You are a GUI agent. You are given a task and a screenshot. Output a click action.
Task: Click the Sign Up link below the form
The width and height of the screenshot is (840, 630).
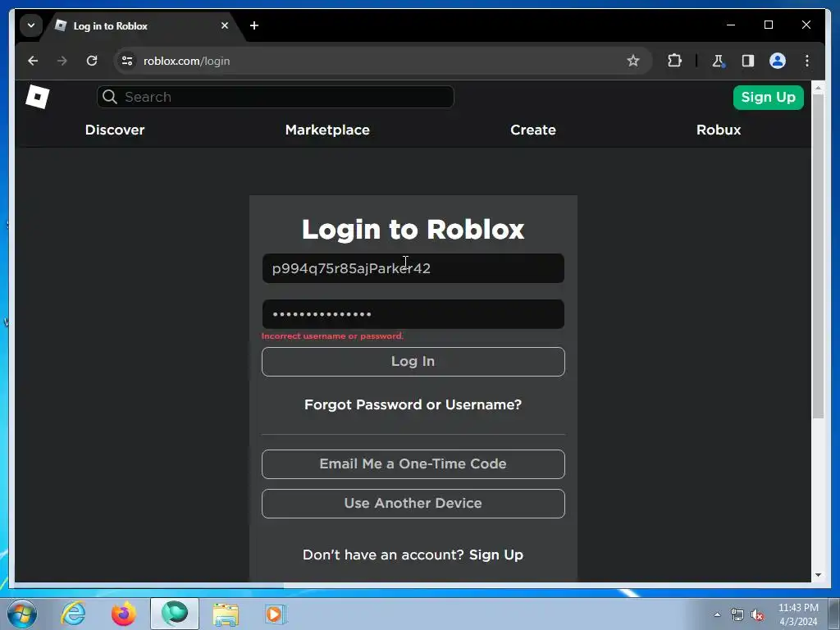(496, 555)
